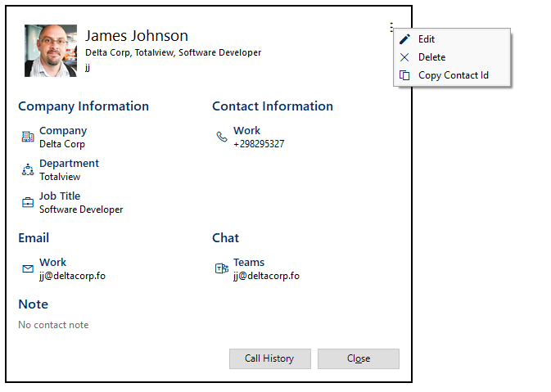
Task: Click the 'Email' section heading
Action: click(x=34, y=238)
